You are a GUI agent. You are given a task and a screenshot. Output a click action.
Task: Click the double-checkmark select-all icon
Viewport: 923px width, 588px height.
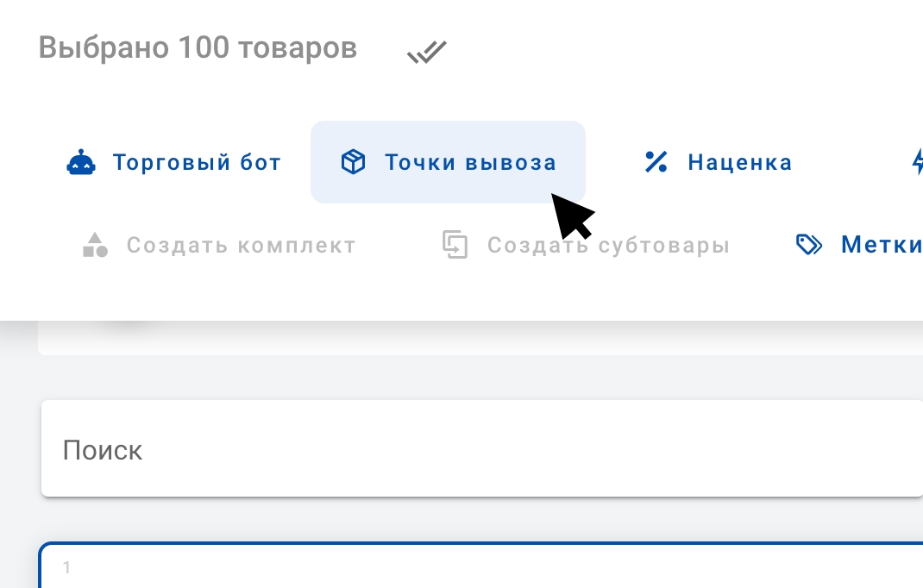[x=426, y=53]
